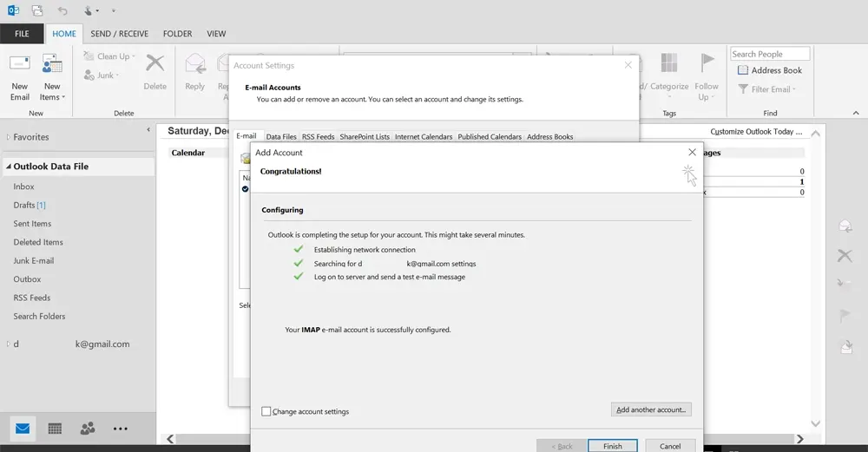Switch to the VIEW ribbon tab
This screenshot has height=452, width=868.
[216, 34]
